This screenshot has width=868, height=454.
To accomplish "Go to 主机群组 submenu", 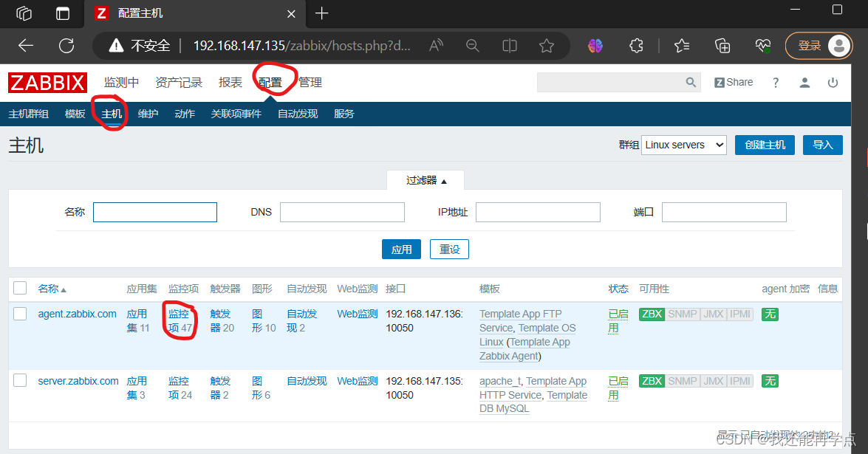I will (29, 114).
